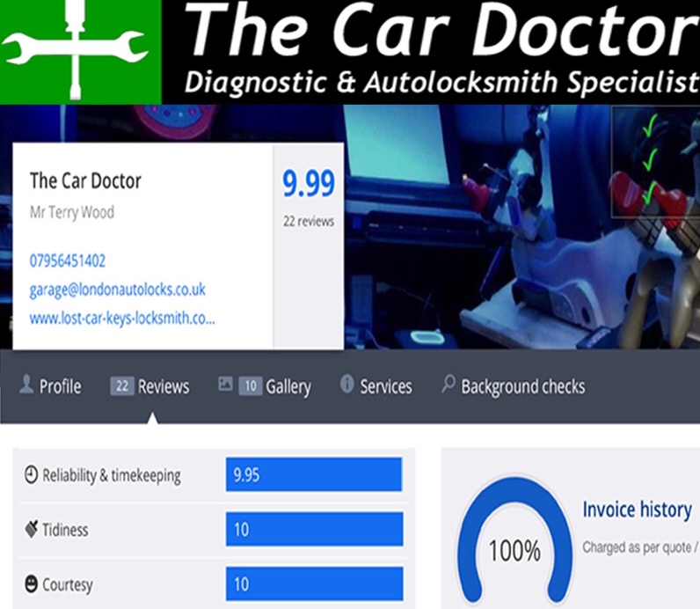Screen dimensions: 700x609
Task: Switch to the Reviews tab
Action: tap(150, 386)
